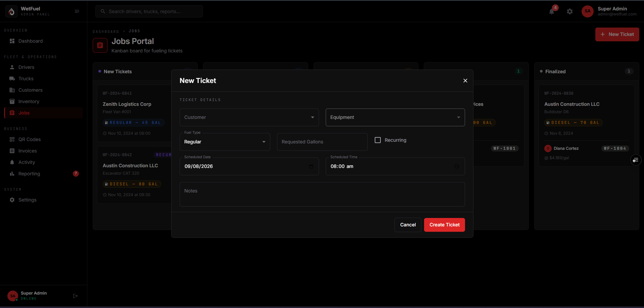Click the Regular 45 Gal fuel tag
The image size is (644, 308).
133,123
